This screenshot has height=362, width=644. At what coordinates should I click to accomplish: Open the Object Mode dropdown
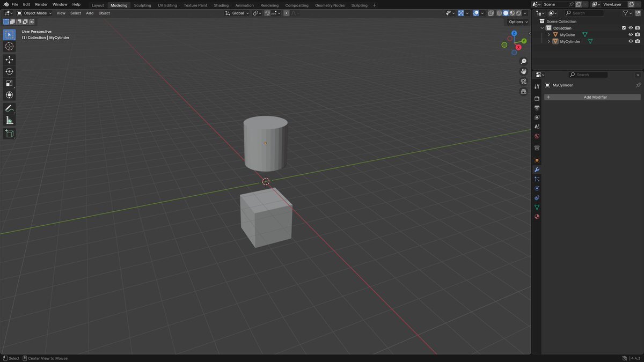[34, 13]
